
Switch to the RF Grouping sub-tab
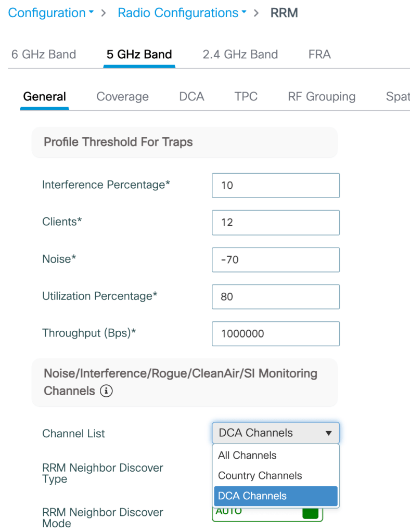(321, 97)
